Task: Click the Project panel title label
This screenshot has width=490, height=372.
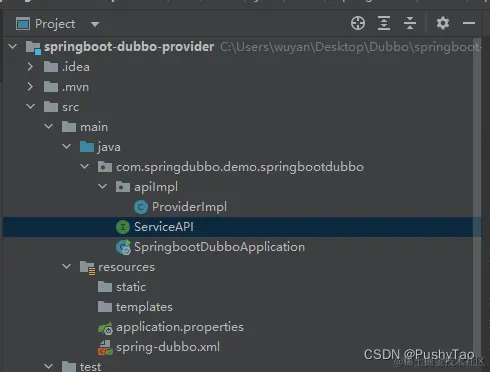Action: (55, 24)
